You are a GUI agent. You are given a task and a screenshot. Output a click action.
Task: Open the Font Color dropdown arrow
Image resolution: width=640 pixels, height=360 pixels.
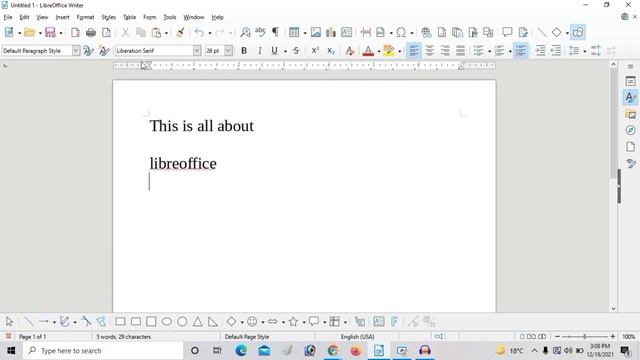pyautogui.click(x=378, y=51)
